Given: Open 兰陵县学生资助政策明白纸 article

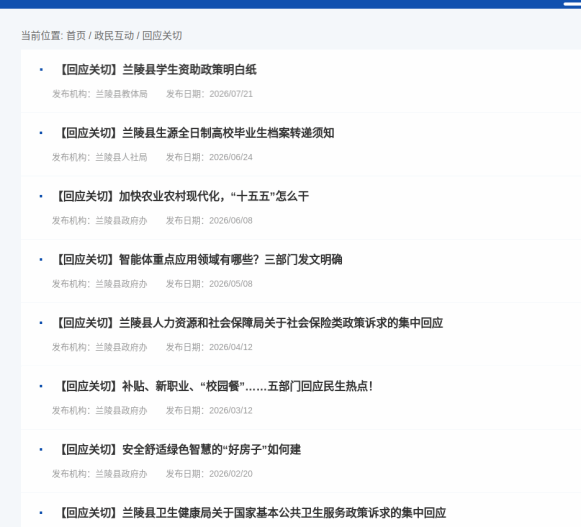Looking at the screenshot, I should click(157, 69).
